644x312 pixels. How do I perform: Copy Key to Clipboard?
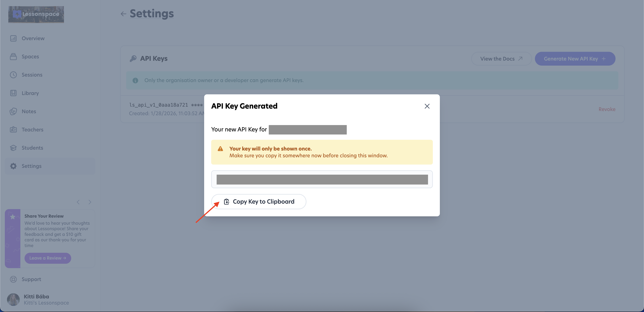pyautogui.click(x=259, y=202)
